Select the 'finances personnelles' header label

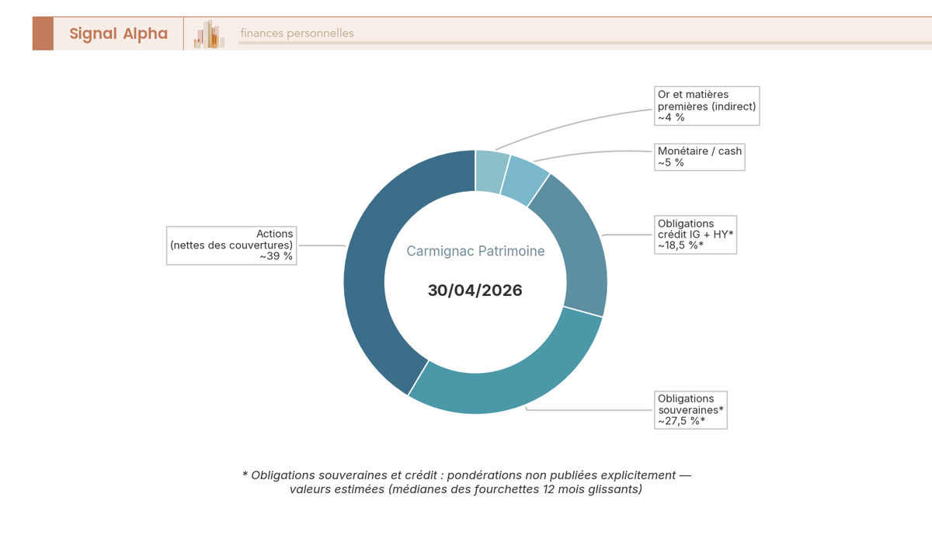297,33
